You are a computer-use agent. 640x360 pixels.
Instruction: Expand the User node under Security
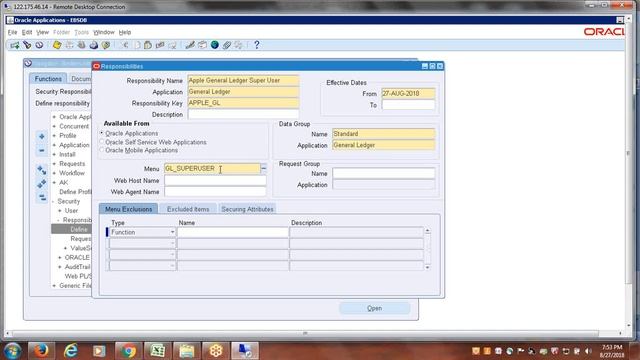(60, 211)
